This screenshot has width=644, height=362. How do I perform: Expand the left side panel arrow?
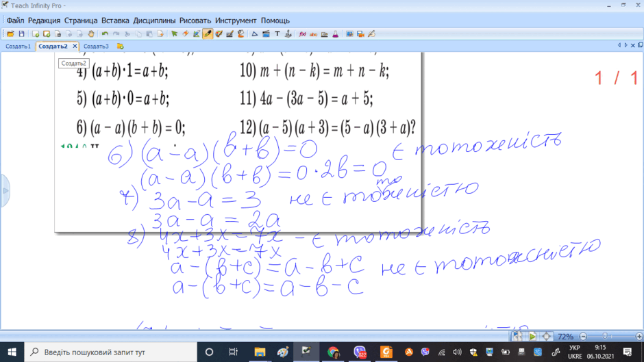coord(5,191)
